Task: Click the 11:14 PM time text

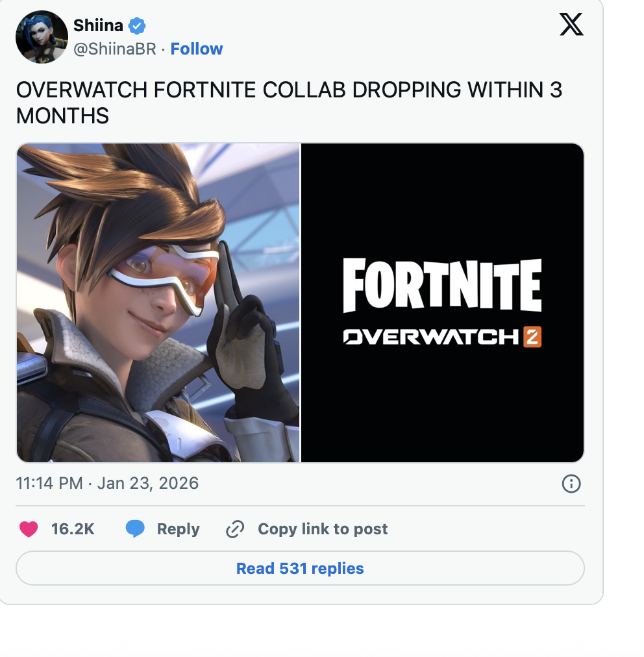Action: coord(49,483)
